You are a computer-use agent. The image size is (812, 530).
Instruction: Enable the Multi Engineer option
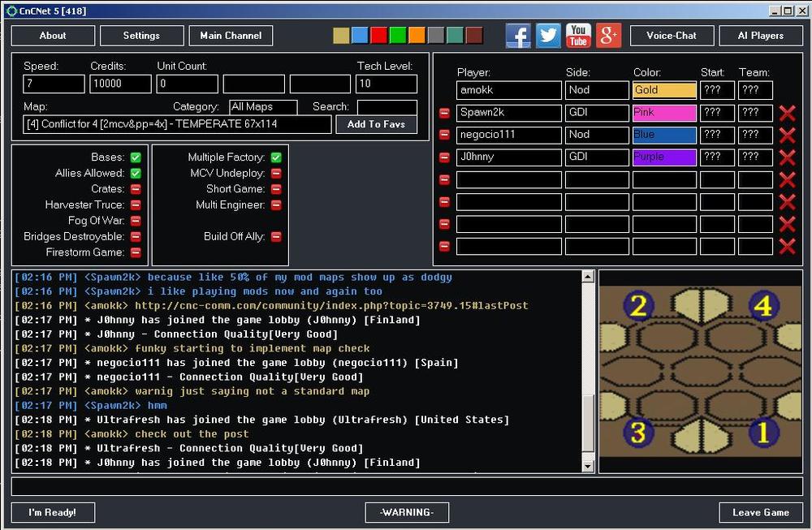click(x=277, y=205)
